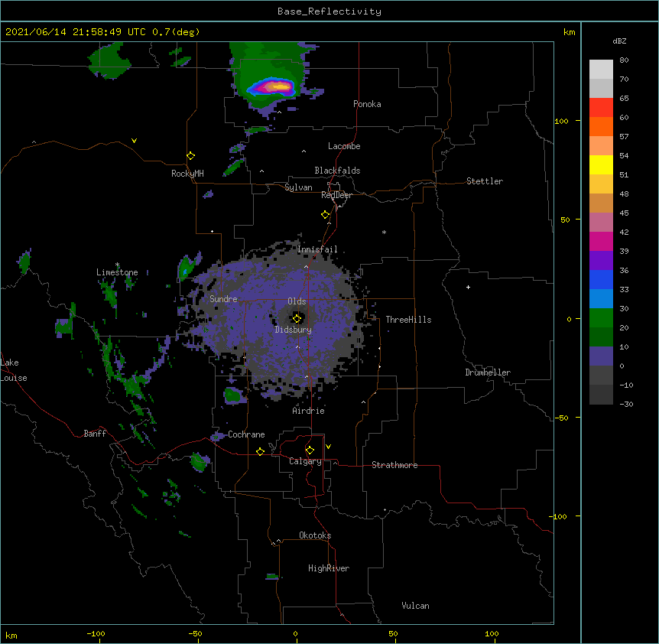This screenshot has width=659, height=644.
Task: Click the yellow radar site marker near Didsbury
Action: point(297,318)
